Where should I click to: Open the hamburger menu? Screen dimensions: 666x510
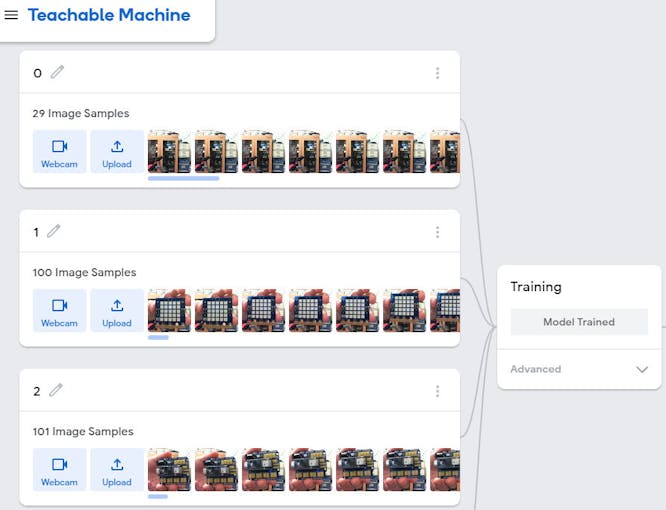coord(11,15)
